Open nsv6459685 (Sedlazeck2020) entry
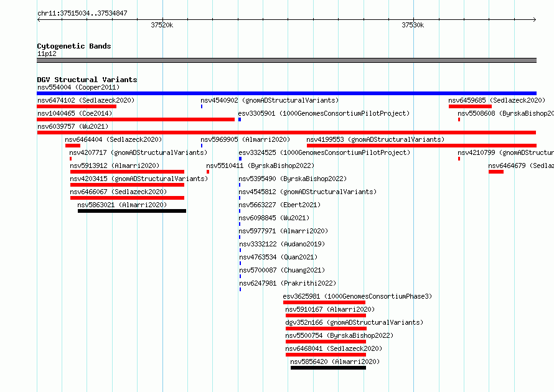The width and height of the screenshot is (554, 392). [497, 100]
